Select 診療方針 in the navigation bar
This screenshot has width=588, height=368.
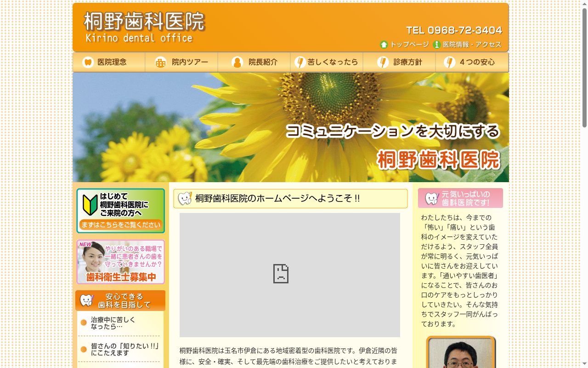tap(399, 62)
